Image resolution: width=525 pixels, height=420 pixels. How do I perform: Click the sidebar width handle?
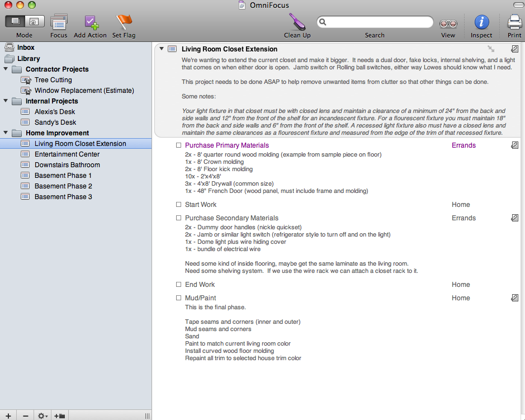click(x=147, y=416)
